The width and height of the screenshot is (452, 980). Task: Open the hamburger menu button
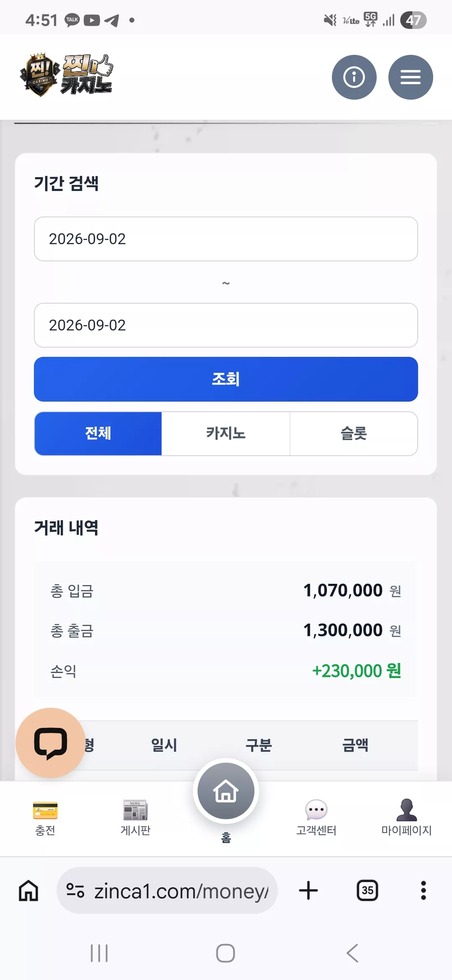click(411, 77)
